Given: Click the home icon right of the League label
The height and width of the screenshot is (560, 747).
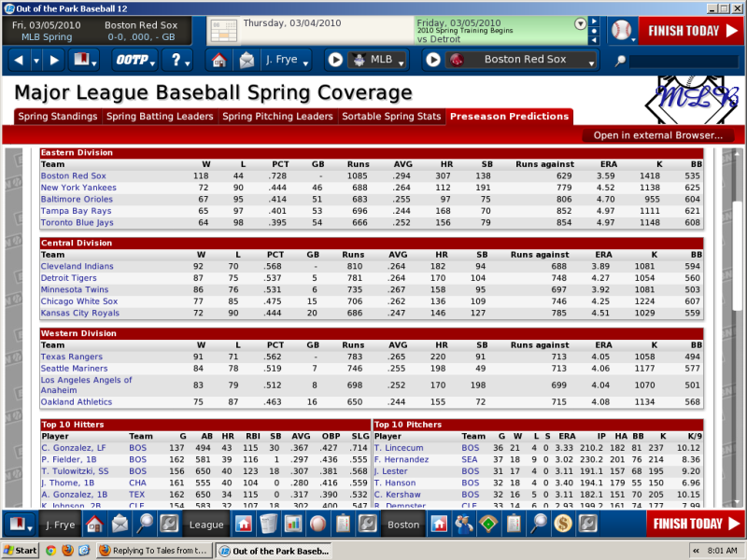Looking at the screenshot, I should [x=244, y=525].
